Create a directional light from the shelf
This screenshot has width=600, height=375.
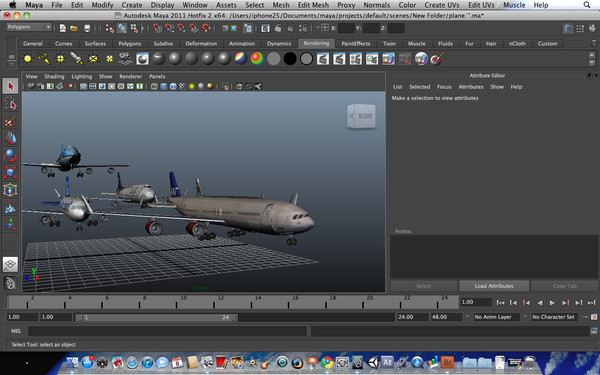[x=44, y=59]
